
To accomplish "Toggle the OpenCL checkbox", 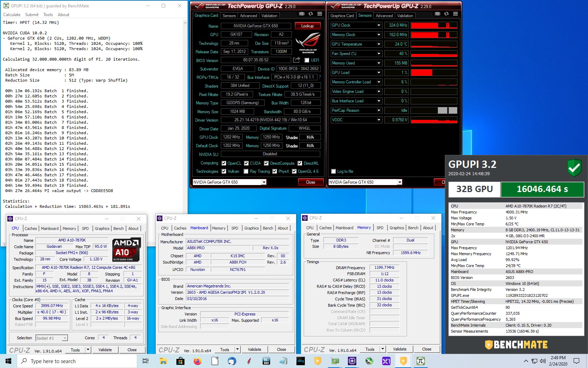I will [224, 163].
